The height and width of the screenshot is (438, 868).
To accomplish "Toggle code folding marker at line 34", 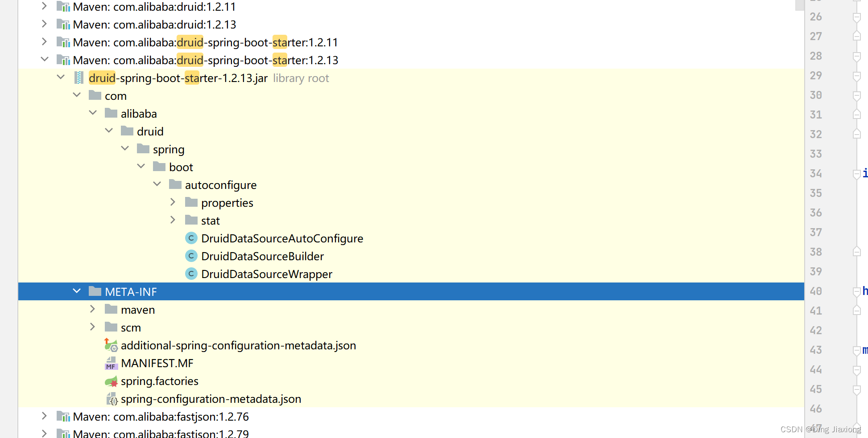I will pos(856,174).
